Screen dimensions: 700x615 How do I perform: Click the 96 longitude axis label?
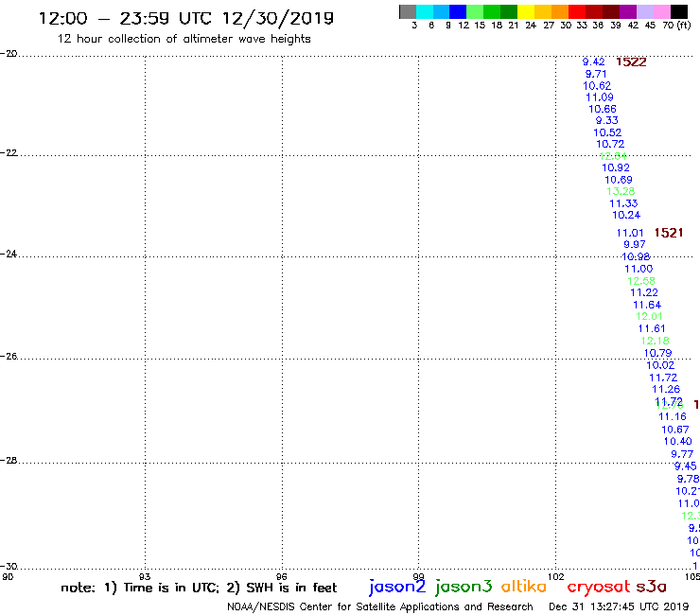click(282, 576)
